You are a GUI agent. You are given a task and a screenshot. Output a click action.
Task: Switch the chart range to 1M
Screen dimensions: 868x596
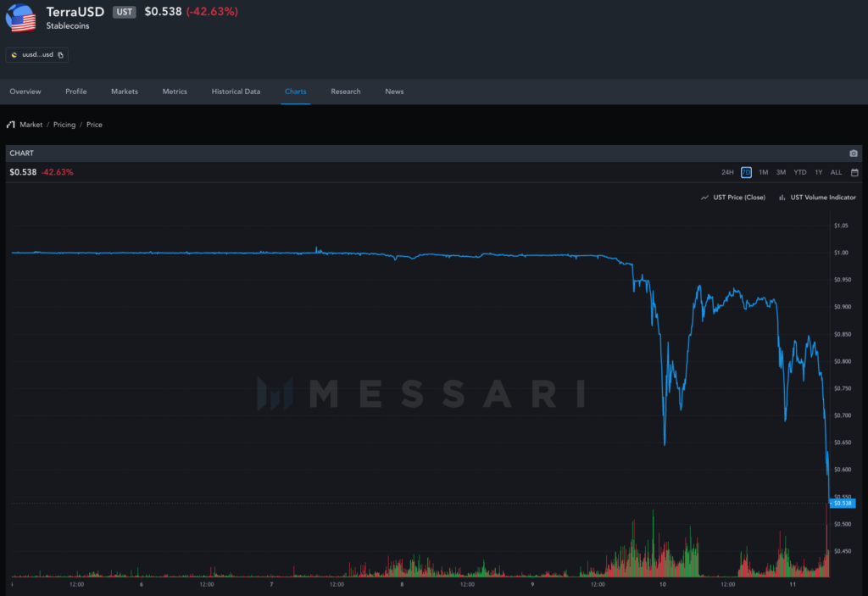pyautogui.click(x=763, y=172)
